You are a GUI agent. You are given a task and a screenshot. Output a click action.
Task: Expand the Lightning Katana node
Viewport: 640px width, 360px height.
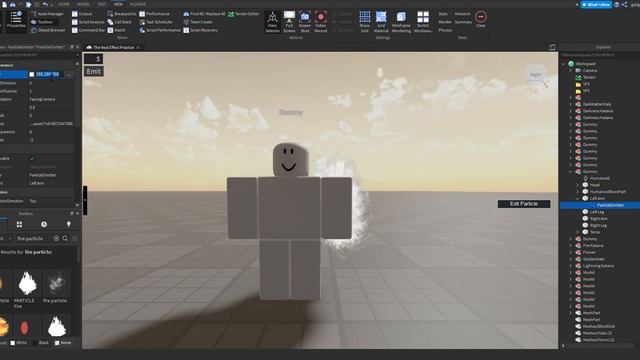tap(571, 266)
